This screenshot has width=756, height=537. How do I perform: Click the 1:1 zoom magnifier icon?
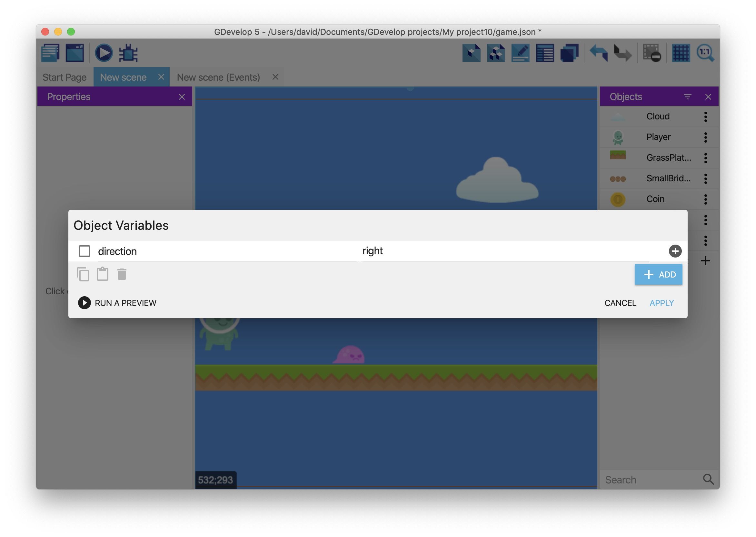point(705,53)
